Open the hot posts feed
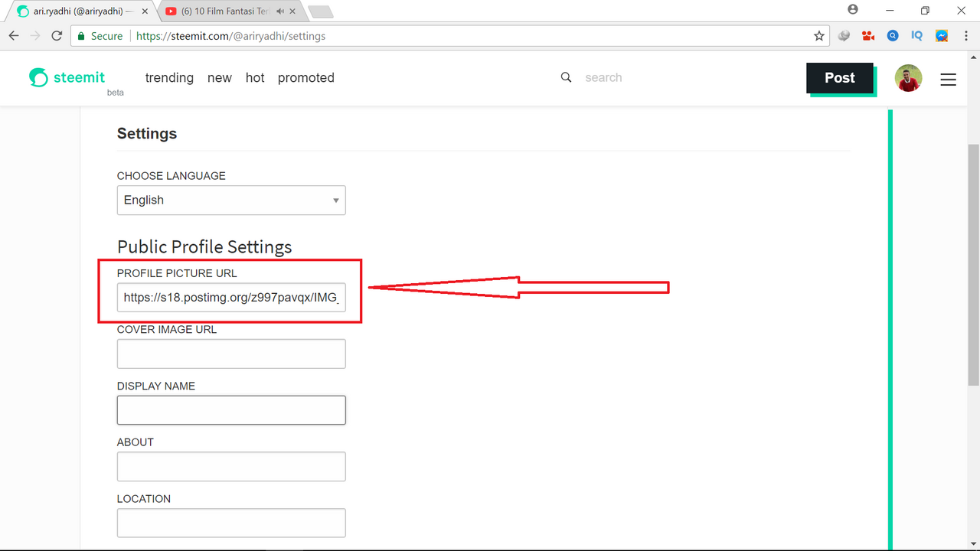The width and height of the screenshot is (980, 551). (x=255, y=77)
